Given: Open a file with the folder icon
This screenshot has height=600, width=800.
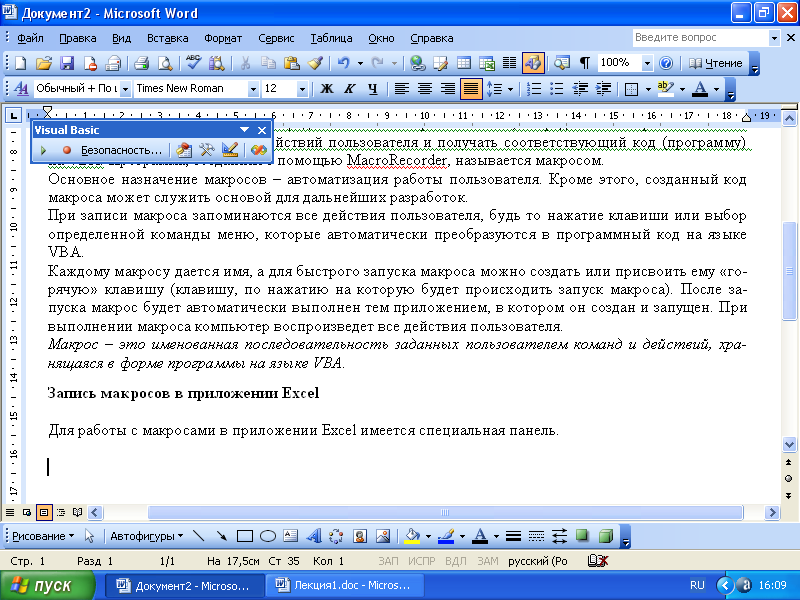Looking at the screenshot, I should click(x=44, y=63).
